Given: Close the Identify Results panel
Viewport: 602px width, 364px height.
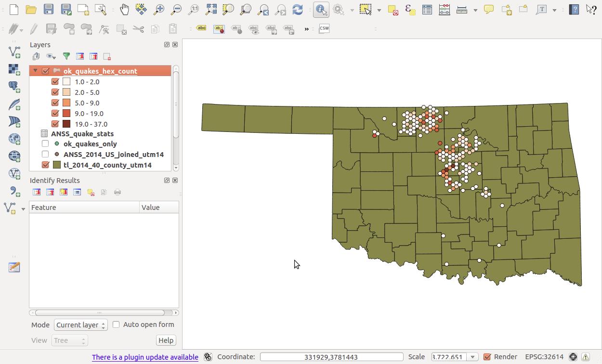Looking at the screenshot, I should click(x=175, y=180).
